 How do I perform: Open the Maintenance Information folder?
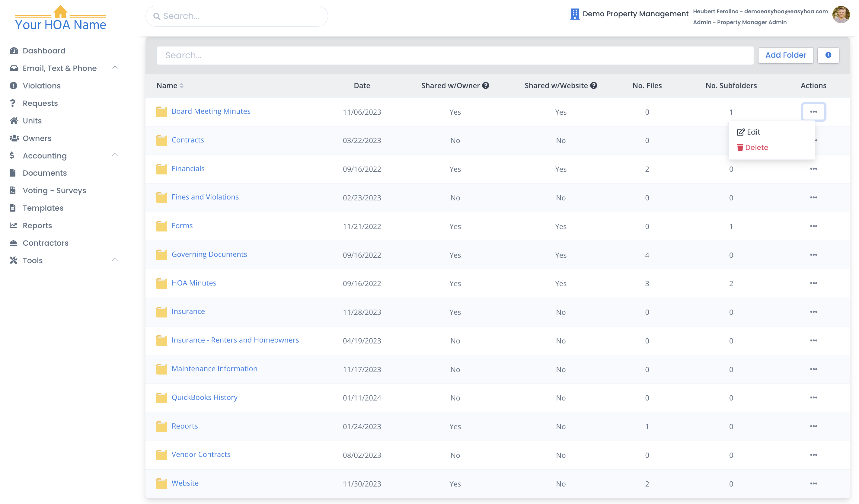coord(214,369)
